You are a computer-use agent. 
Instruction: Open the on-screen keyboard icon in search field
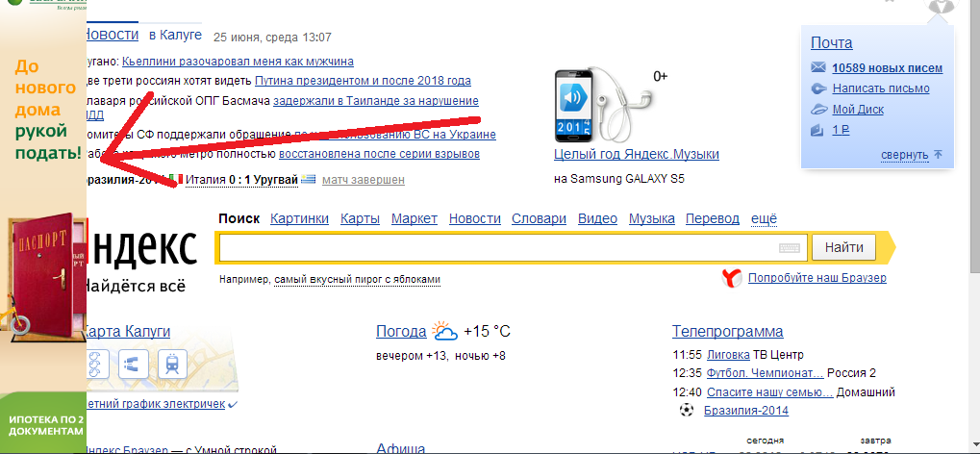coord(790,248)
